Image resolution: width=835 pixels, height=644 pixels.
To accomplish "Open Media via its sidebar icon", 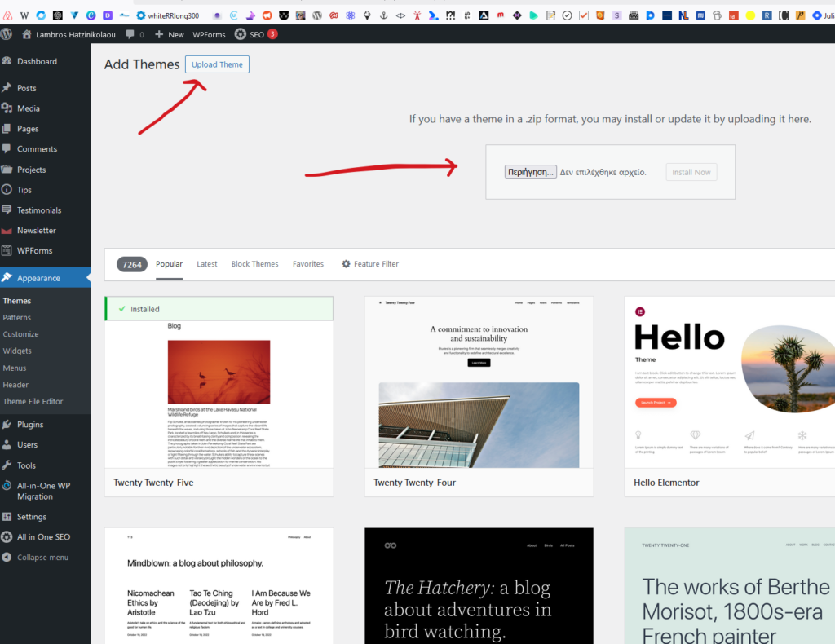I will pos(7,108).
